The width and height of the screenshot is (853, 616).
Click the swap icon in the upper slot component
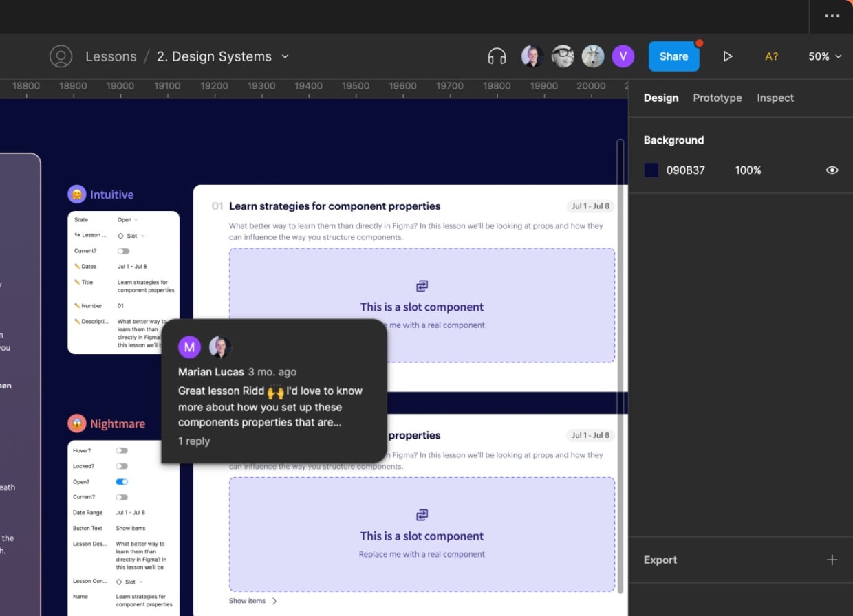[x=422, y=285]
